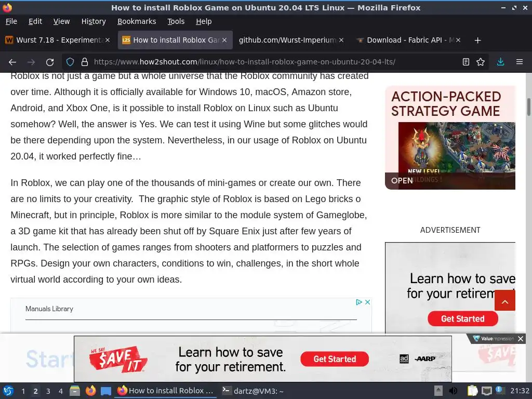The height and width of the screenshot is (399, 532).
Task: Bookmark this page with the star
Action: click(481, 62)
